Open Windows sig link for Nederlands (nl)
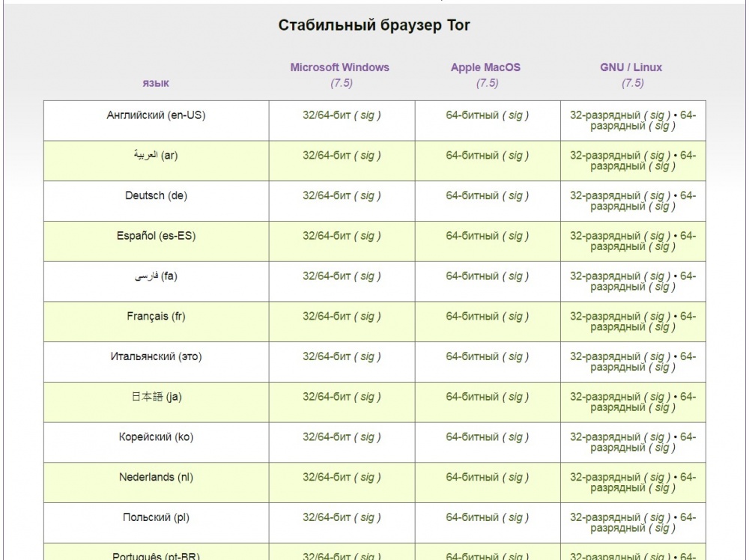The width and height of the screenshot is (749, 560). click(x=367, y=478)
